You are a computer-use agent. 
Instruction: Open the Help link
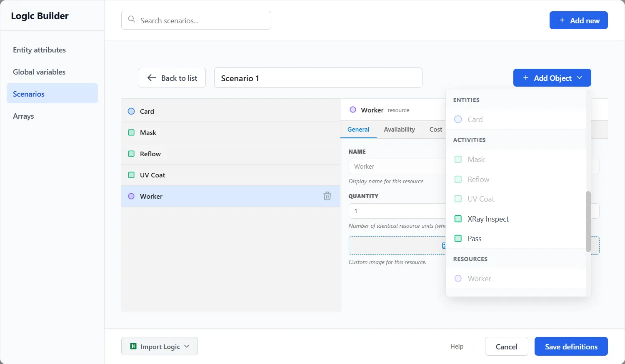457,346
